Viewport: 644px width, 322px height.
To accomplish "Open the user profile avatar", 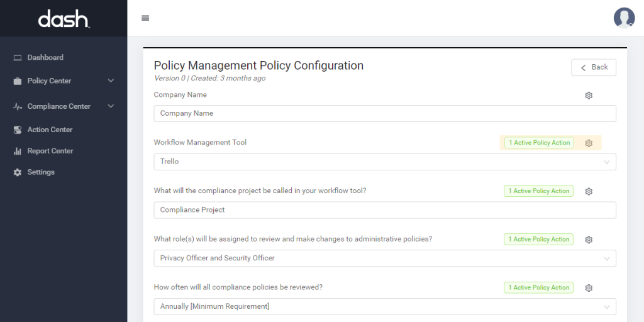I will (x=624, y=18).
